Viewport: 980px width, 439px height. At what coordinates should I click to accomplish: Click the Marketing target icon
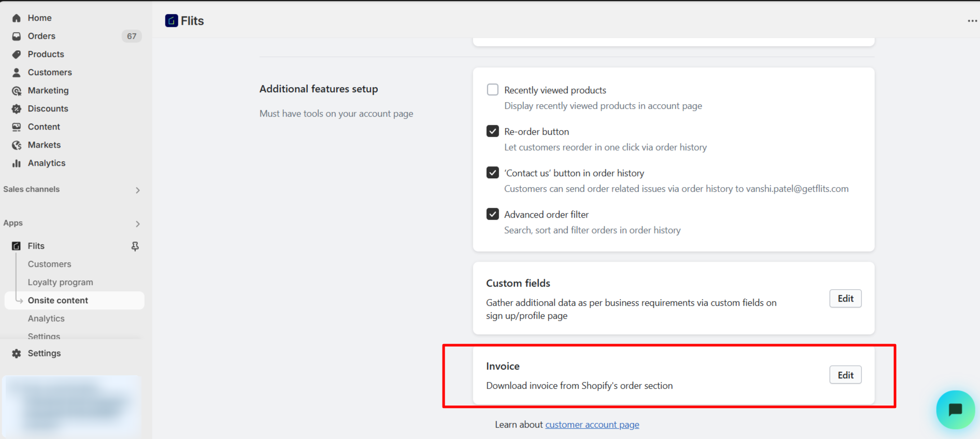(x=17, y=91)
